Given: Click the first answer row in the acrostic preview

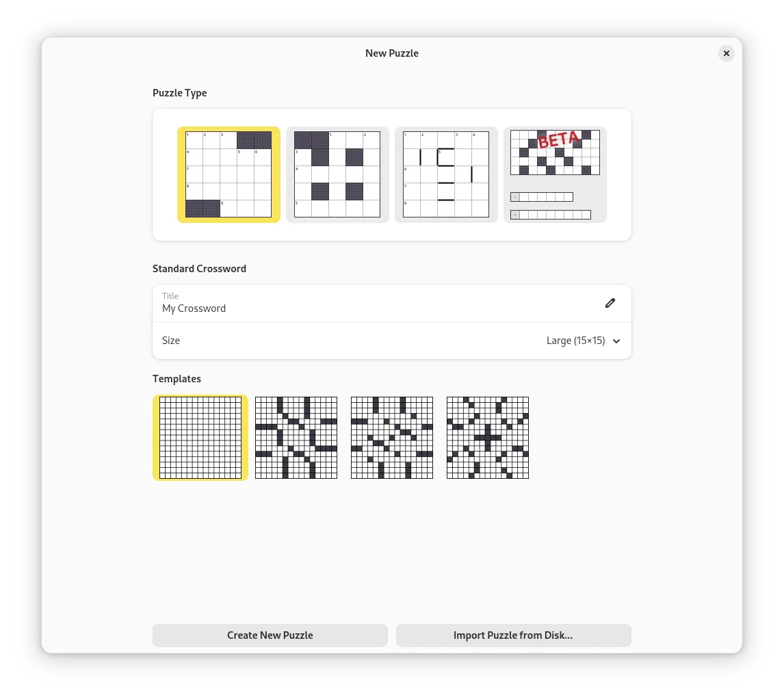Looking at the screenshot, I should [x=541, y=196].
